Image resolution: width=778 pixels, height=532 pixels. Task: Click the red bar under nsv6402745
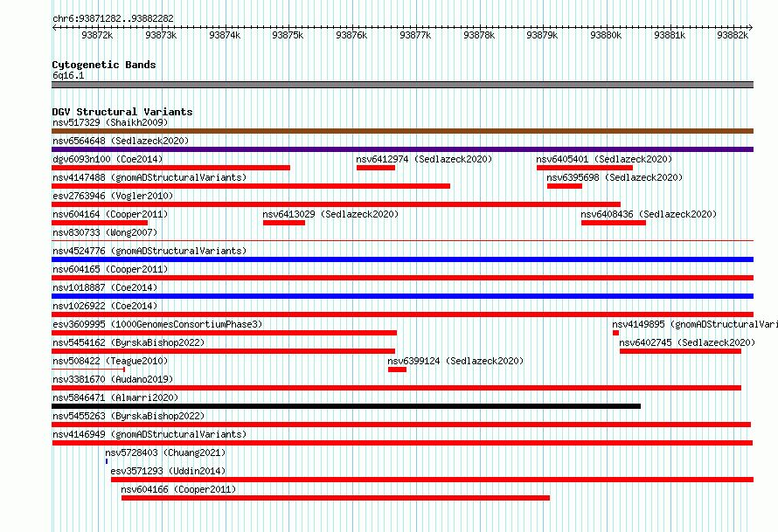point(680,351)
